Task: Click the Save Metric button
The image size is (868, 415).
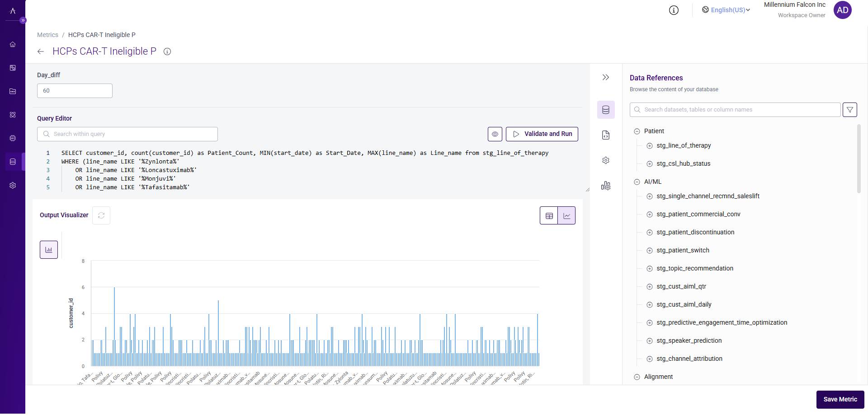Action: tap(840, 400)
